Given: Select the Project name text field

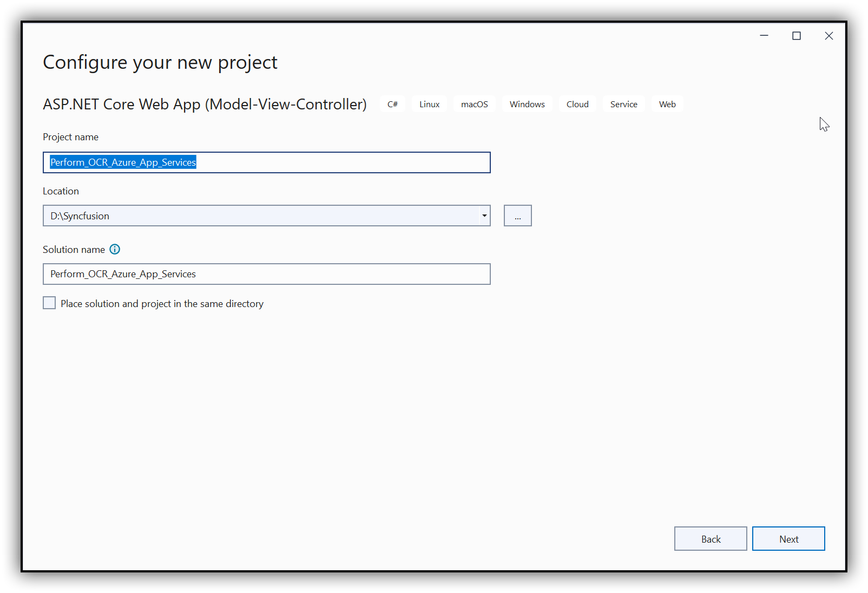Looking at the screenshot, I should (266, 162).
